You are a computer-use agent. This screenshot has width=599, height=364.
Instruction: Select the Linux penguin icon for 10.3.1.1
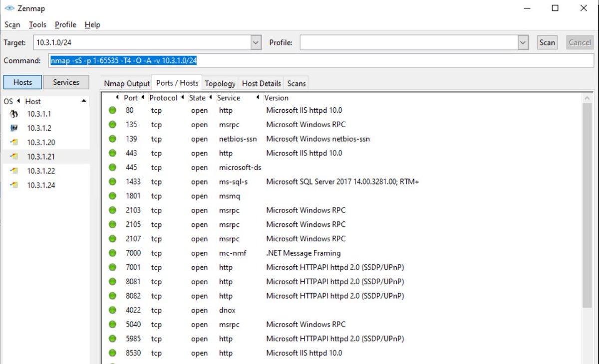(x=14, y=114)
